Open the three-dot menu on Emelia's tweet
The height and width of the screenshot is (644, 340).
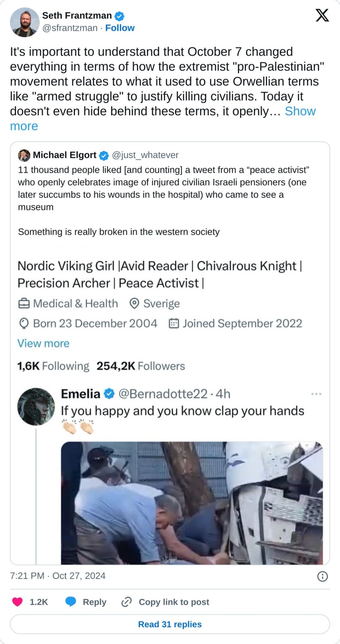point(316,394)
